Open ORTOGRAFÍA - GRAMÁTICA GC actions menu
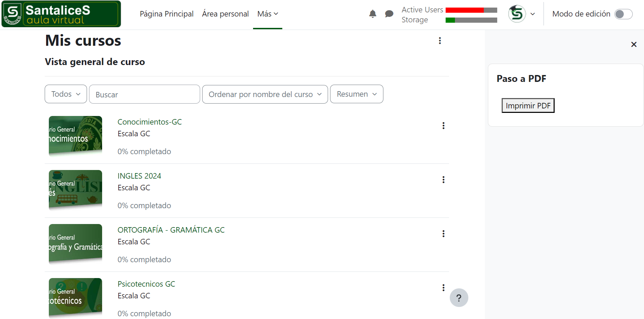The image size is (644, 319). pyautogui.click(x=443, y=234)
